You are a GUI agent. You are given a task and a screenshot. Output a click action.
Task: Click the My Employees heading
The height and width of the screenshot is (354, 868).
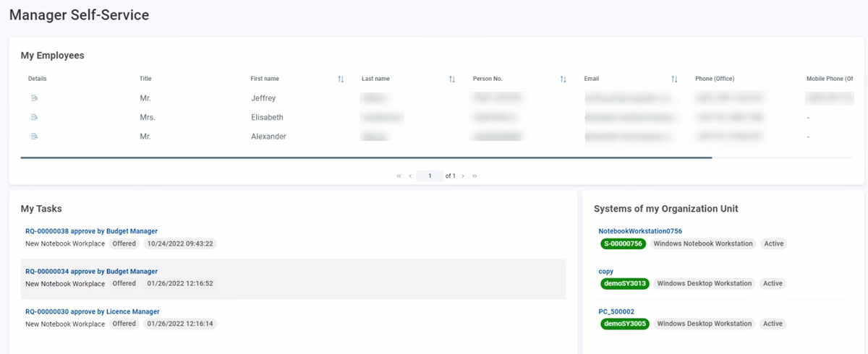tap(52, 56)
